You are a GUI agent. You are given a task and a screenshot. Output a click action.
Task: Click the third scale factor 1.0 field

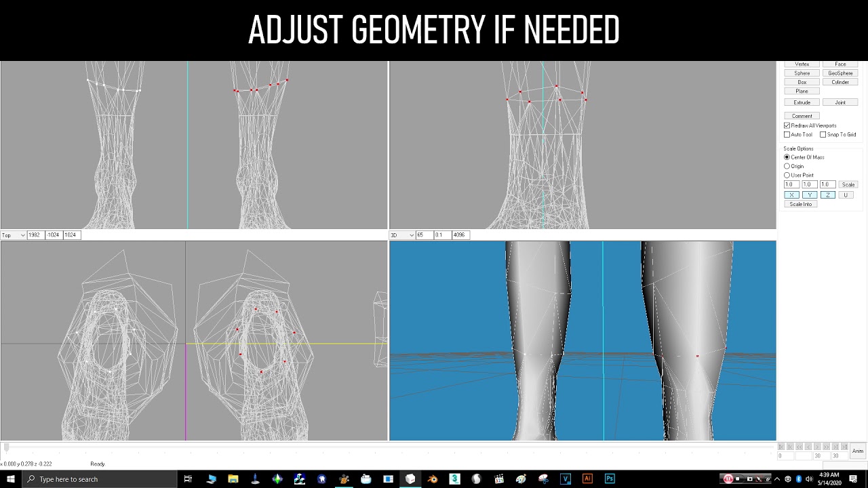click(827, 184)
